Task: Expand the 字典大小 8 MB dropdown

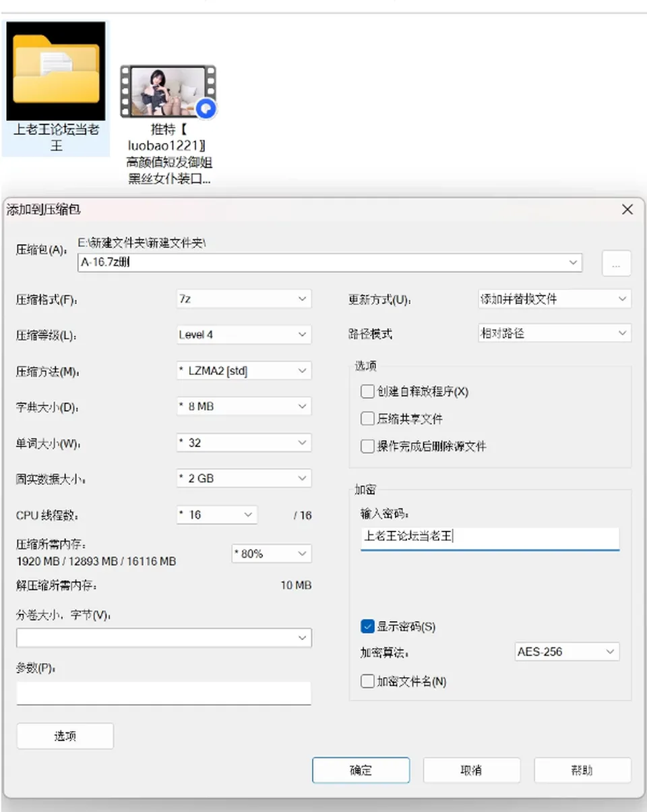Action: [x=244, y=407]
